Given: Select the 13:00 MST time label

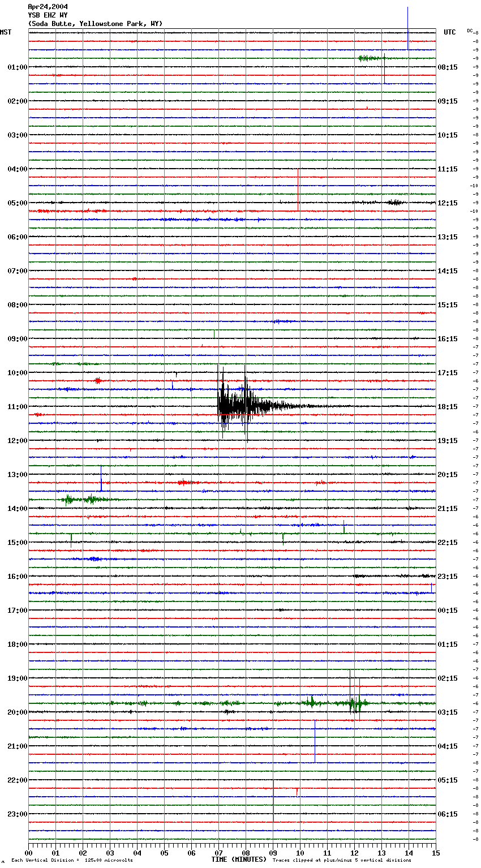Looking at the screenshot, I should pos(18,475).
